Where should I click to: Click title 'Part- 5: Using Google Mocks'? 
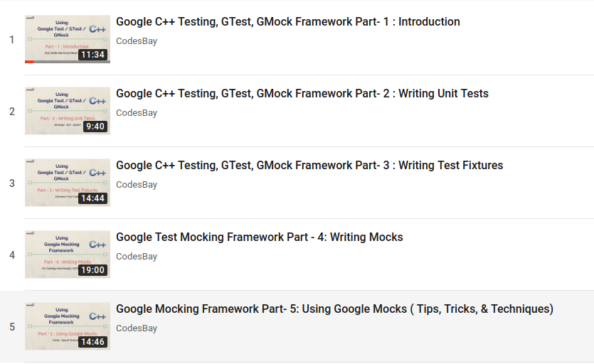(x=334, y=309)
